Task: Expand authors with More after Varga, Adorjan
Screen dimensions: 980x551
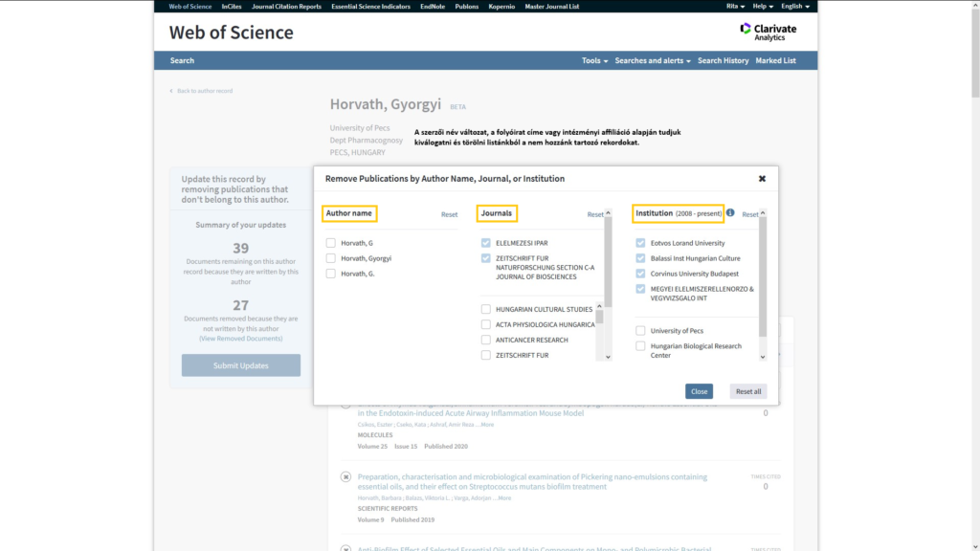Action: point(503,498)
